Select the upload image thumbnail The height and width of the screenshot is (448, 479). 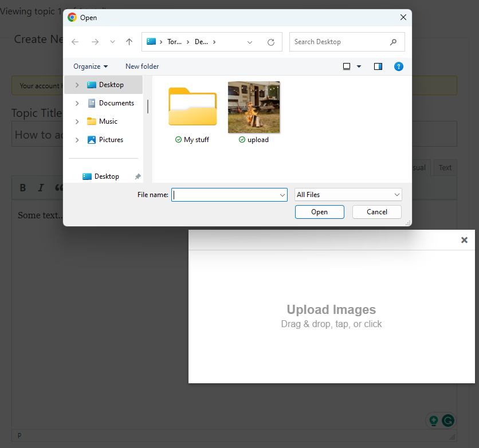click(x=254, y=108)
